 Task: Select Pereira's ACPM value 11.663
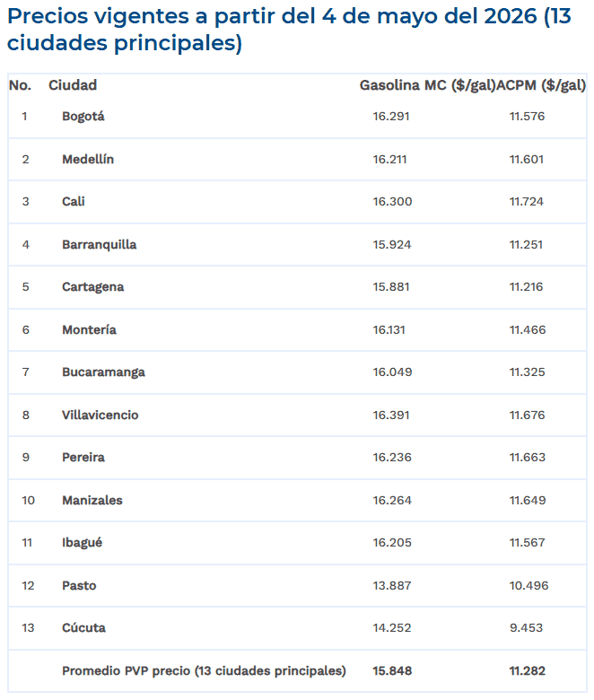point(528,458)
